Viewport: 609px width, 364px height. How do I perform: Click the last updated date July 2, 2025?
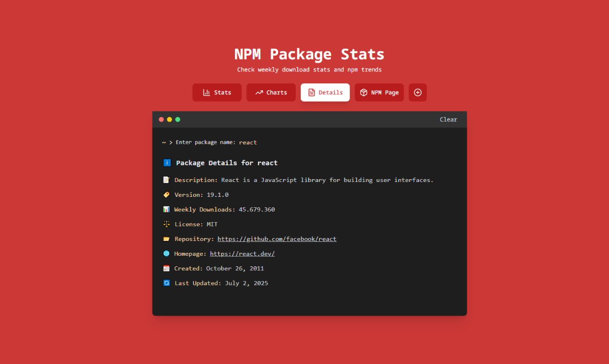(246, 283)
